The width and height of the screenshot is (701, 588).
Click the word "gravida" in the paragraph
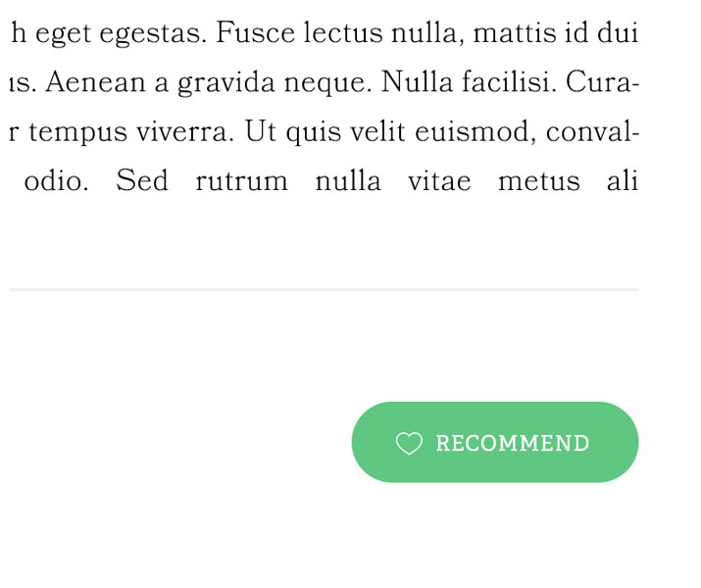[x=225, y=84]
